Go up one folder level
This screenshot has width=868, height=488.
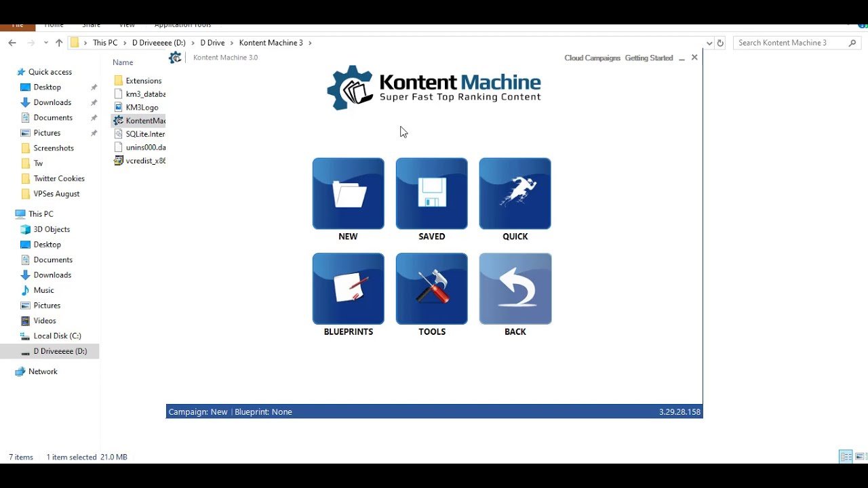pos(59,43)
